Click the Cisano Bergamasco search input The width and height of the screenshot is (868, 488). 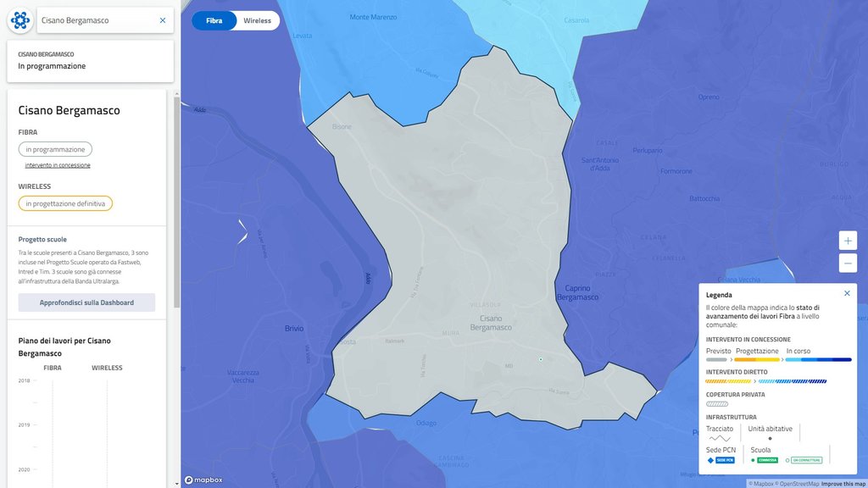pyautogui.click(x=97, y=20)
